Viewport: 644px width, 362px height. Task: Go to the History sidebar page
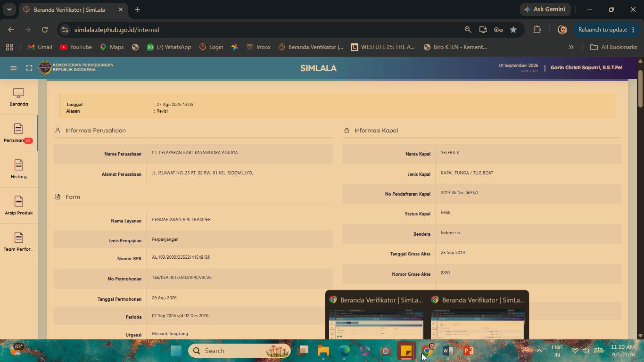pyautogui.click(x=19, y=170)
